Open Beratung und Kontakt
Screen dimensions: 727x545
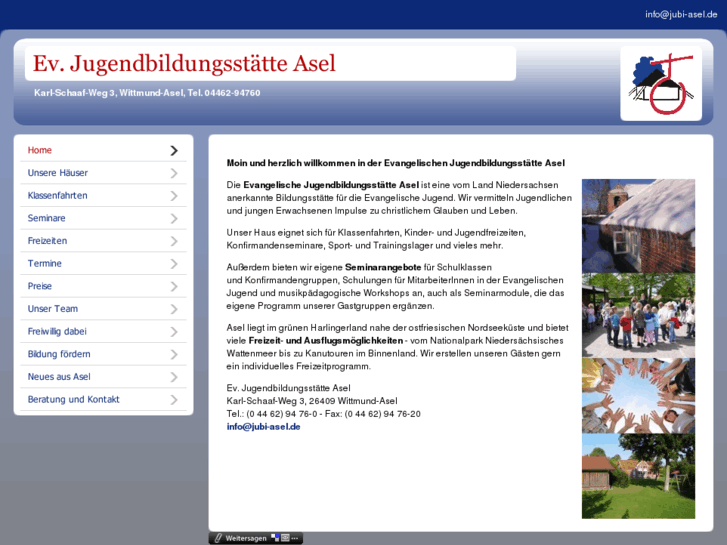click(103, 400)
